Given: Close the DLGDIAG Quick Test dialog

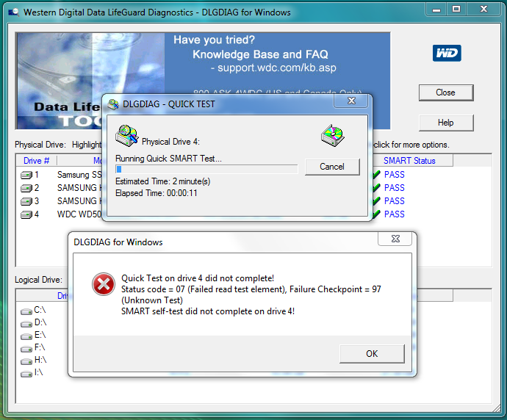Looking at the screenshot, I should [x=351, y=101].
